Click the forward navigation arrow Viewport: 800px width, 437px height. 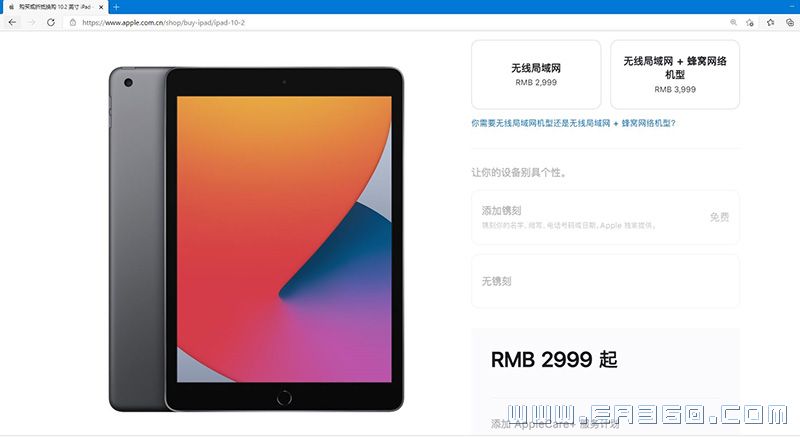pos(32,22)
